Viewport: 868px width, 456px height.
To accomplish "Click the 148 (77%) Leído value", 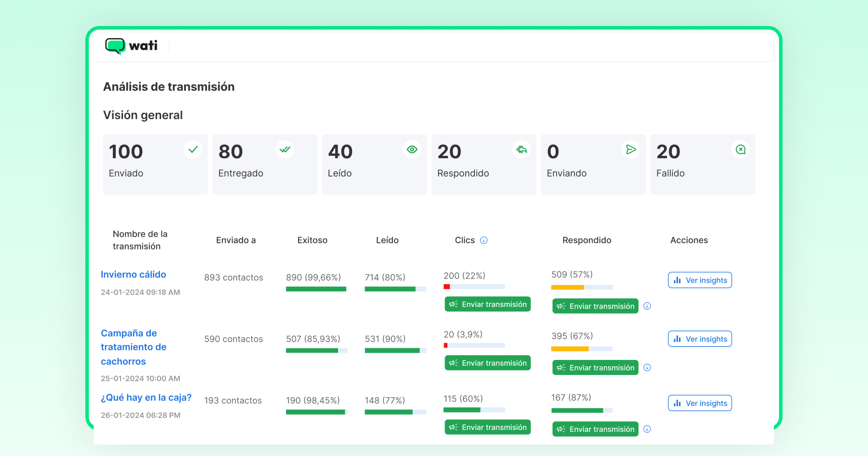I will pos(385,401).
